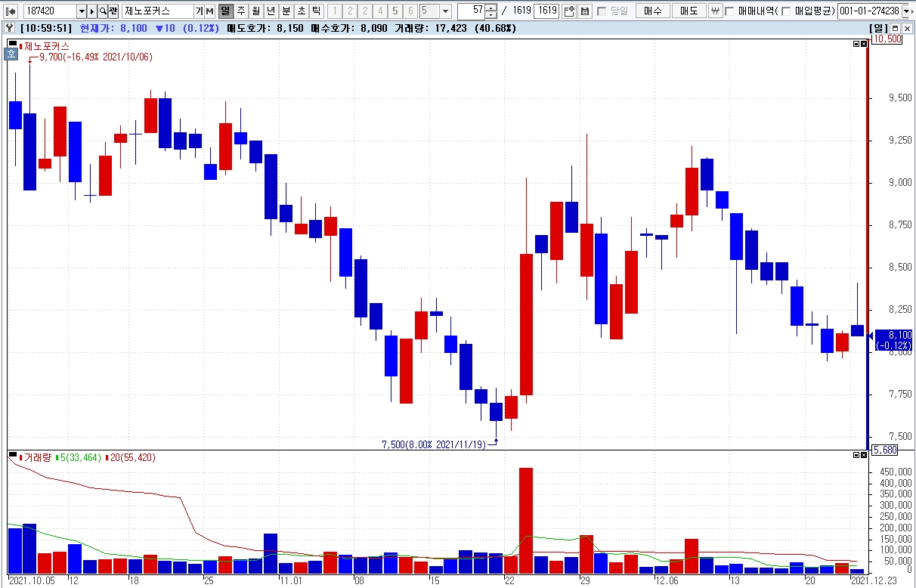Switch to the 년 yearly chart period

click(x=271, y=11)
